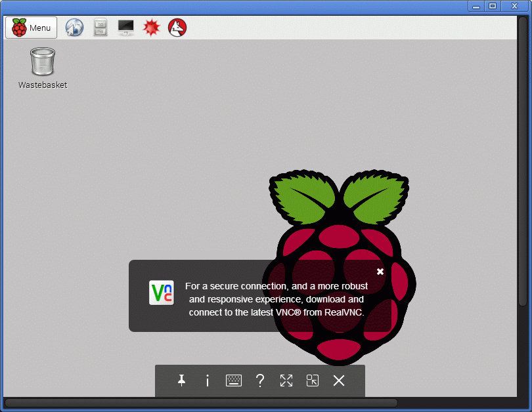Open the File Manager icon
This screenshot has height=412, width=532.
[x=100, y=27]
